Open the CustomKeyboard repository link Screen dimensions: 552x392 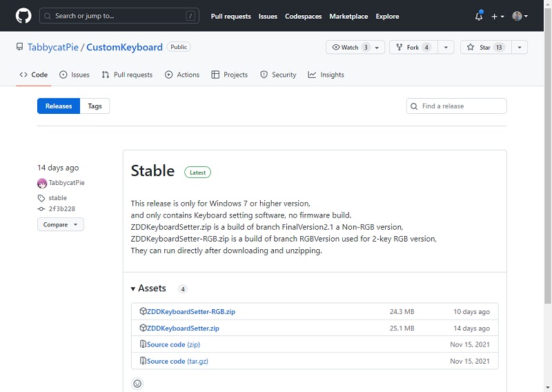(x=124, y=47)
